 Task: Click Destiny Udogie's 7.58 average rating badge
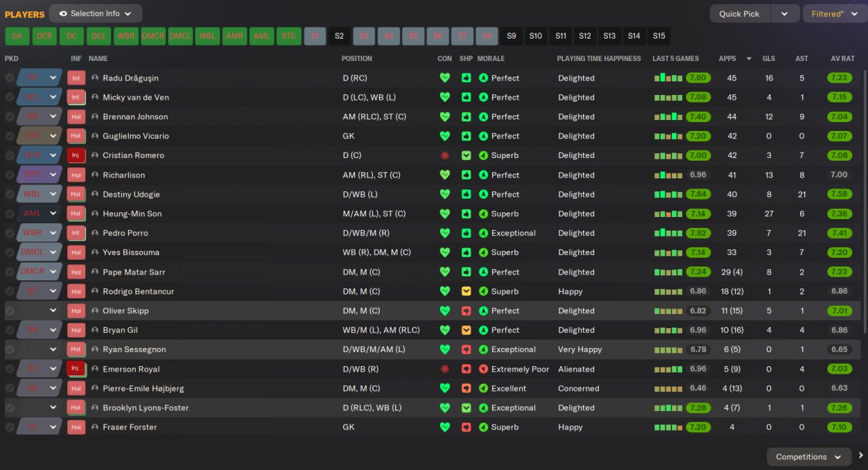tap(840, 194)
